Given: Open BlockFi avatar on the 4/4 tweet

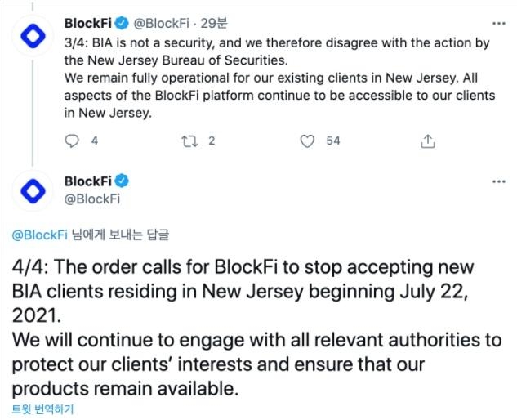Looking at the screenshot, I should tap(33, 190).
